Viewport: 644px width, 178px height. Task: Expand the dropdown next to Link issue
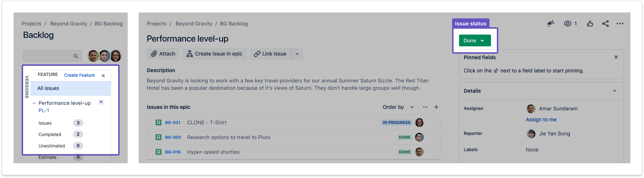point(297,54)
